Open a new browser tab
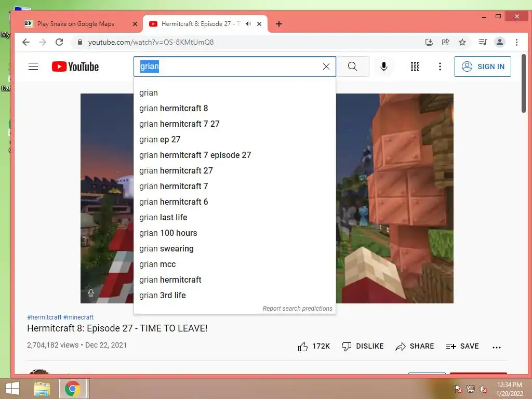This screenshot has height=399, width=532. [x=279, y=24]
